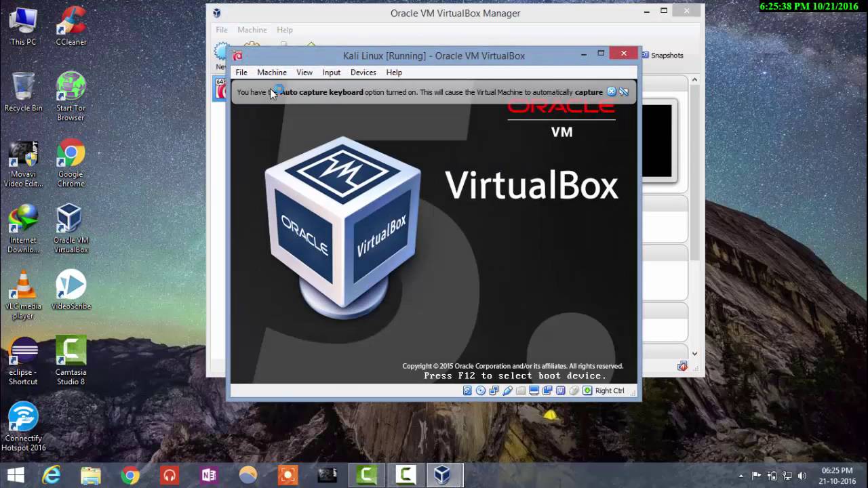Open Help menu in VirtualBox Manager

click(x=285, y=30)
